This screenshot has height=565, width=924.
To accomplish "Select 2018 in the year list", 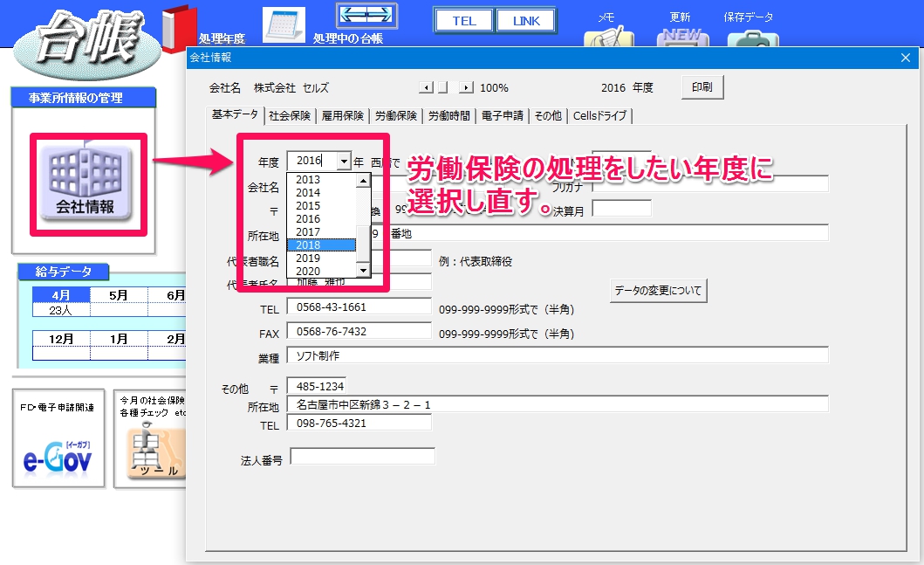I will 321,245.
